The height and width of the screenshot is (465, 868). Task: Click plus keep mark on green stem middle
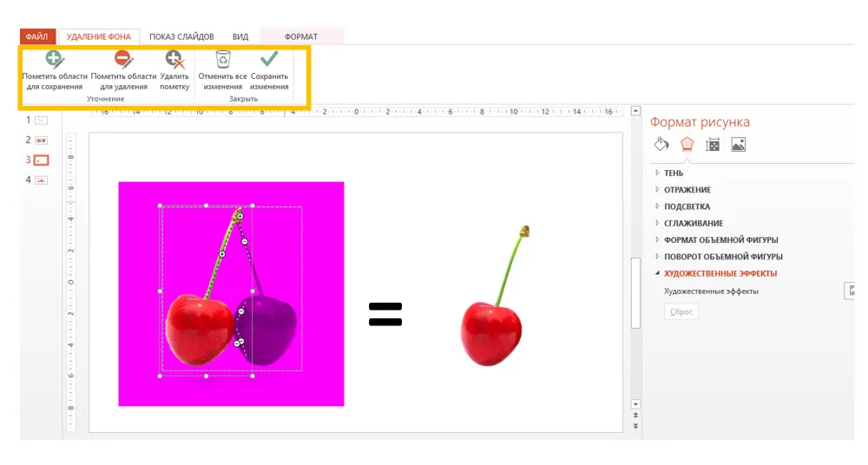click(x=221, y=254)
